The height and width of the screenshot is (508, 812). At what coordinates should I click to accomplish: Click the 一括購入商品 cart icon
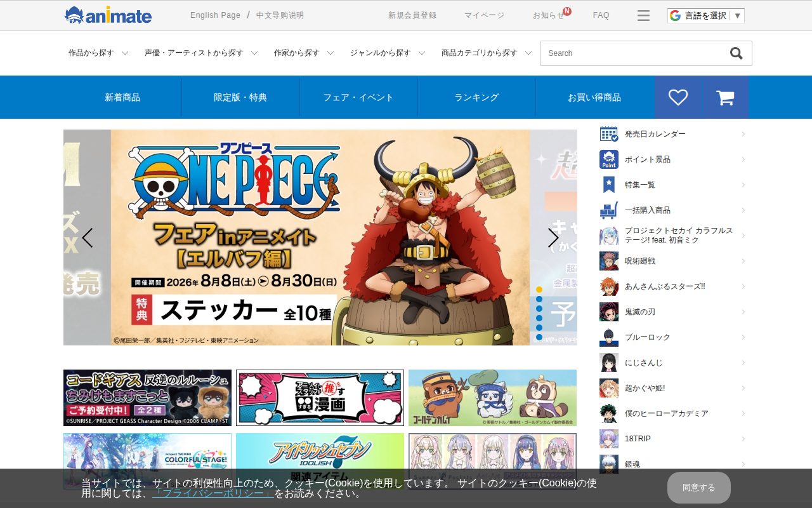pos(609,210)
